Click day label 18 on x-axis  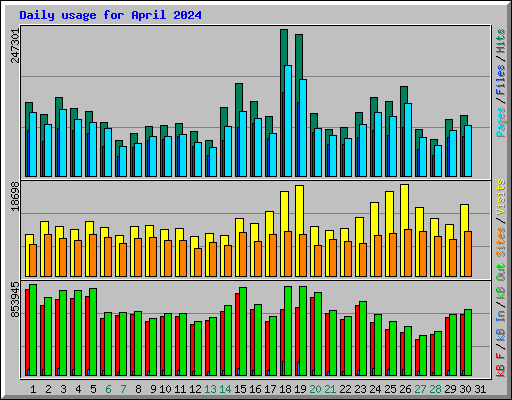[285, 389]
